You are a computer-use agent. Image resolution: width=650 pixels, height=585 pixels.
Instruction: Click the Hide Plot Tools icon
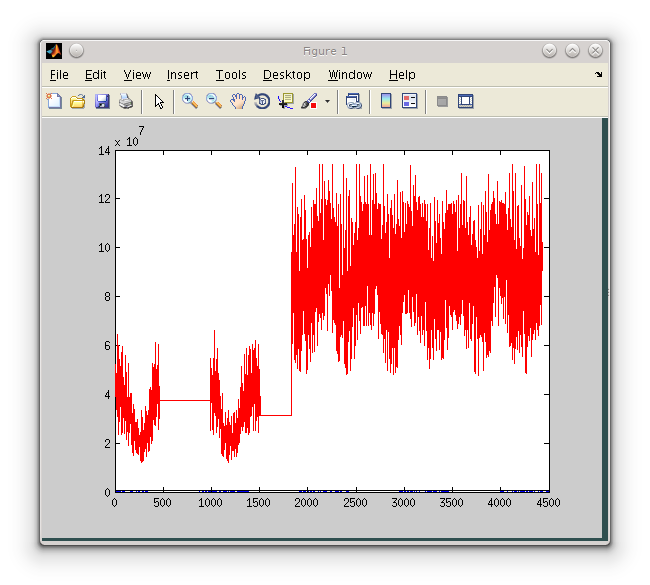click(442, 101)
